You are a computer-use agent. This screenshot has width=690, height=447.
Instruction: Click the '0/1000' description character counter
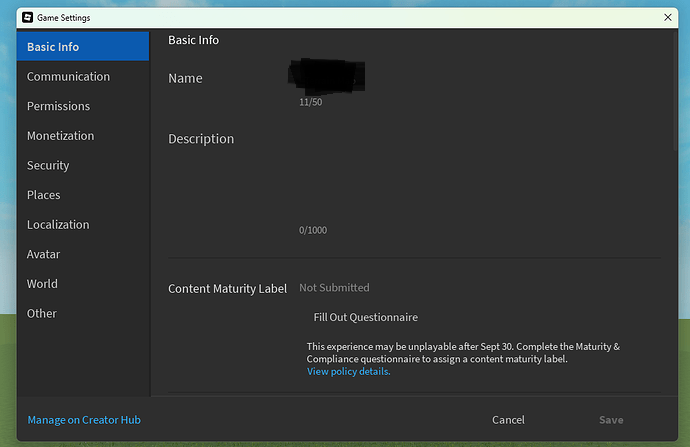(x=313, y=230)
